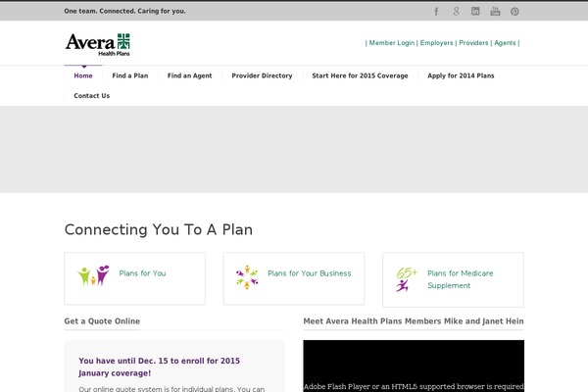
Task: Open Contact Us navigation item
Action: 92,96
